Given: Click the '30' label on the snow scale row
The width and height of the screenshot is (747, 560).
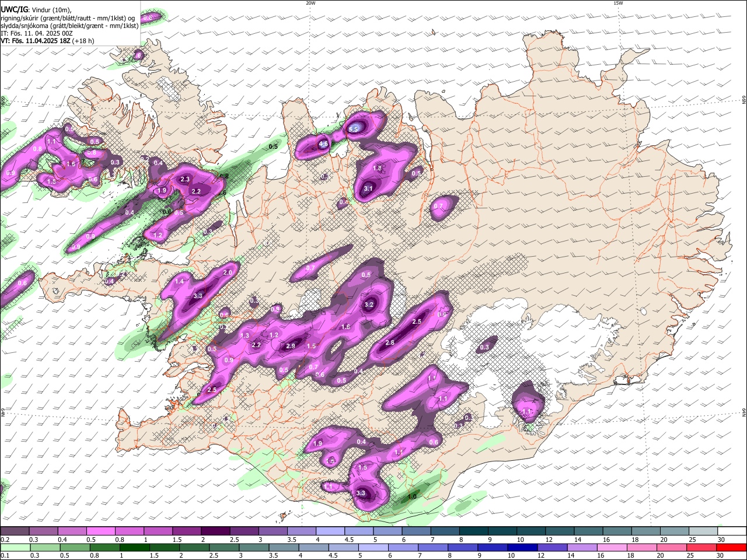Looking at the screenshot, I should [x=721, y=540].
